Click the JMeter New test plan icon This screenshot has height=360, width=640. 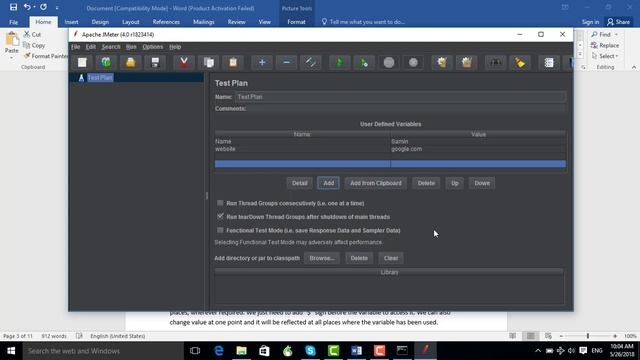point(82,62)
